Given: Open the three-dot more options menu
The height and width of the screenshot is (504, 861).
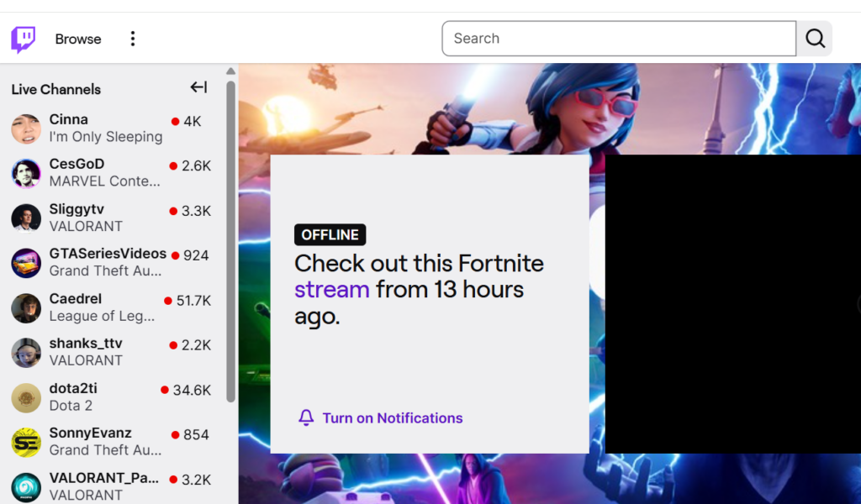Looking at the screenshot, I should coord(132,39).
